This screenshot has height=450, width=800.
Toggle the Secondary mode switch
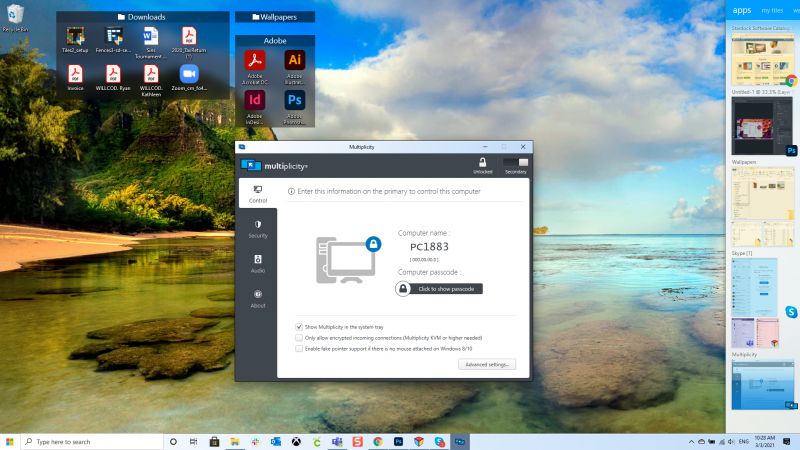click(x=515, y=162)
